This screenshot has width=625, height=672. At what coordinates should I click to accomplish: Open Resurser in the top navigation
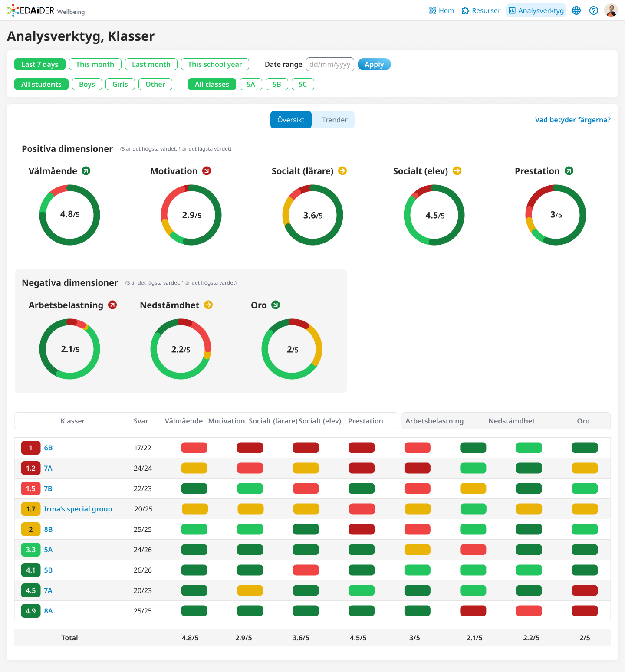[481, 10]
